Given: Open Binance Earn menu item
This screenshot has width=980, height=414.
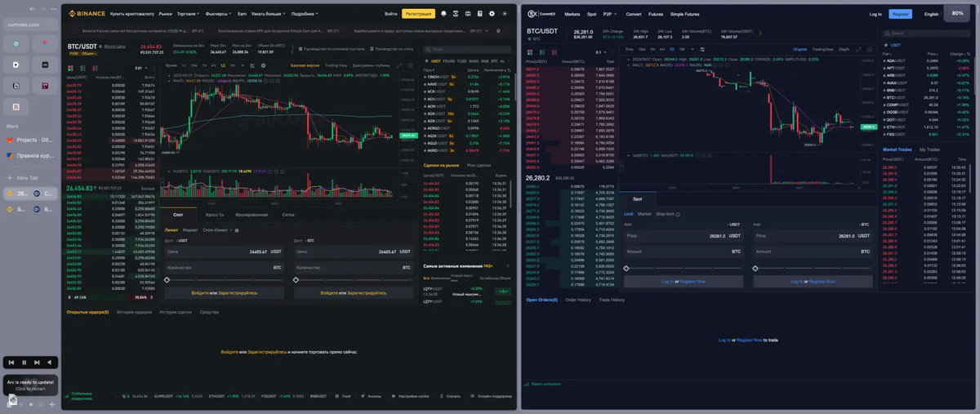Looking at the screenshot, I should [x=242, y=14].
